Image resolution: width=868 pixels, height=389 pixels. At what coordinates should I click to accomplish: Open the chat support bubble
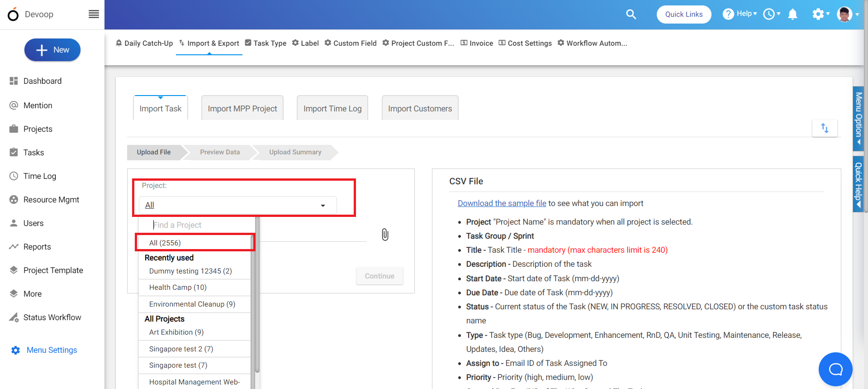point(835,369)
